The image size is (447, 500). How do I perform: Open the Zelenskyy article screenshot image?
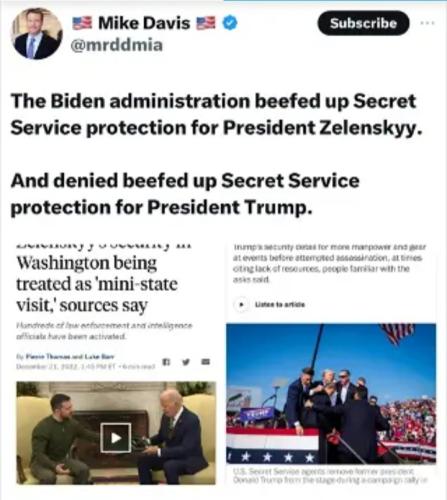116,363
